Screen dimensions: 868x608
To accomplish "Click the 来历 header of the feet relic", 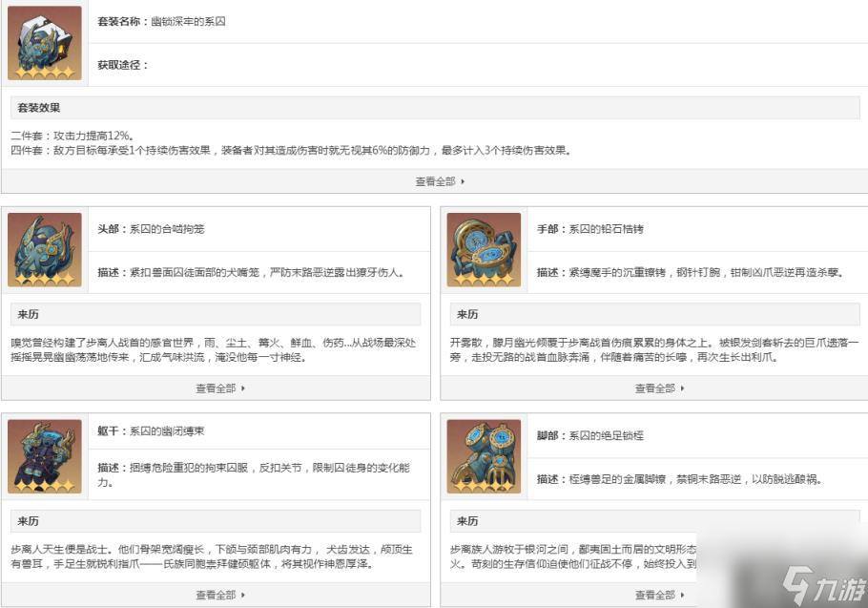I will (x=655, y=521).
